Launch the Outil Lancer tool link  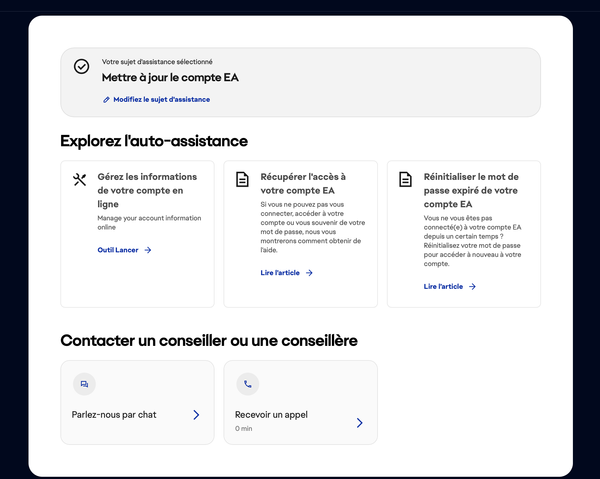click(x=118, y=250)
